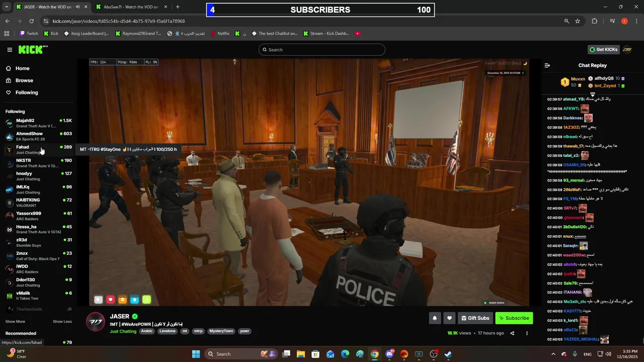The width and height of the screenshot is (644, 362).
Task: Open the Chrome media control icon
Action: (612, 21)
